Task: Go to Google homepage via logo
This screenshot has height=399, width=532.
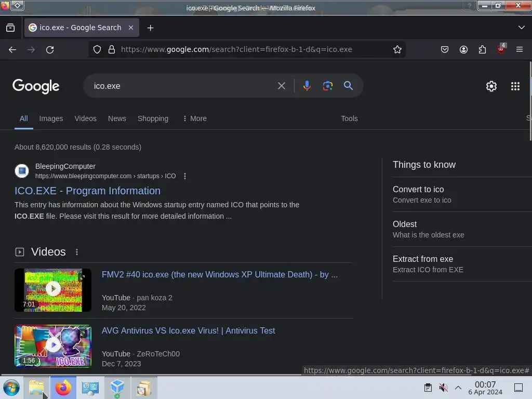Action: point(36,86)
